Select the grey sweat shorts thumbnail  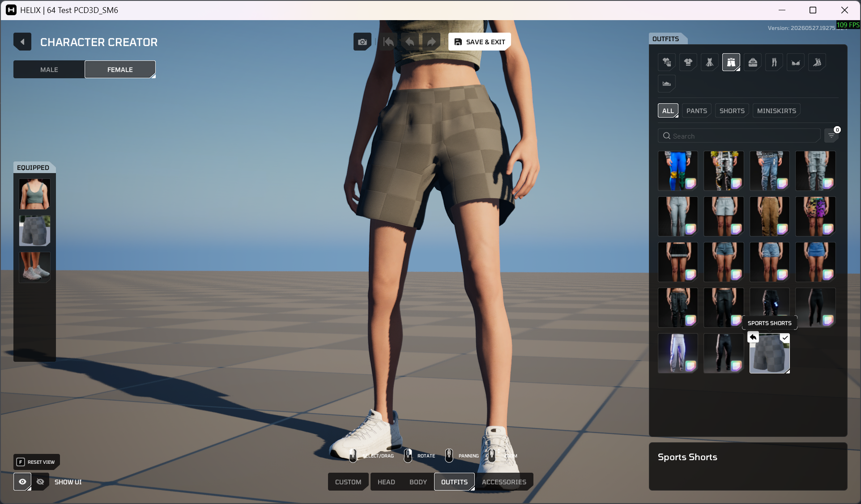724,216
